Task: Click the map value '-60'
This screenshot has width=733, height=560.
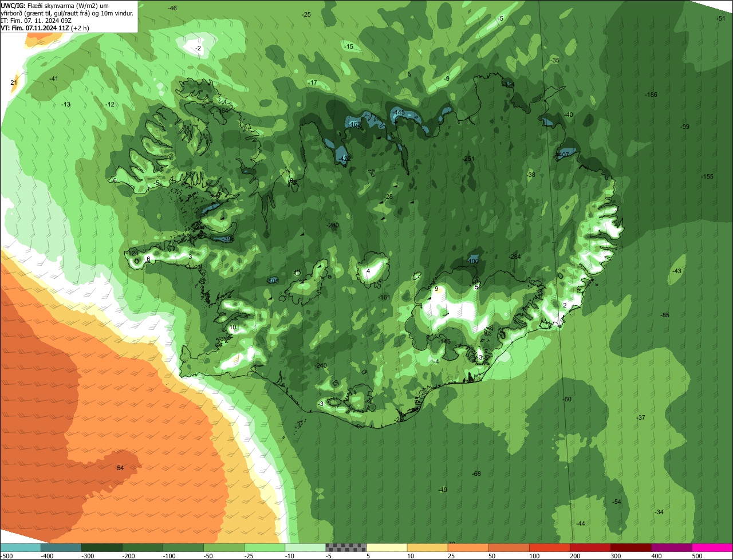Action: (566, 399)
